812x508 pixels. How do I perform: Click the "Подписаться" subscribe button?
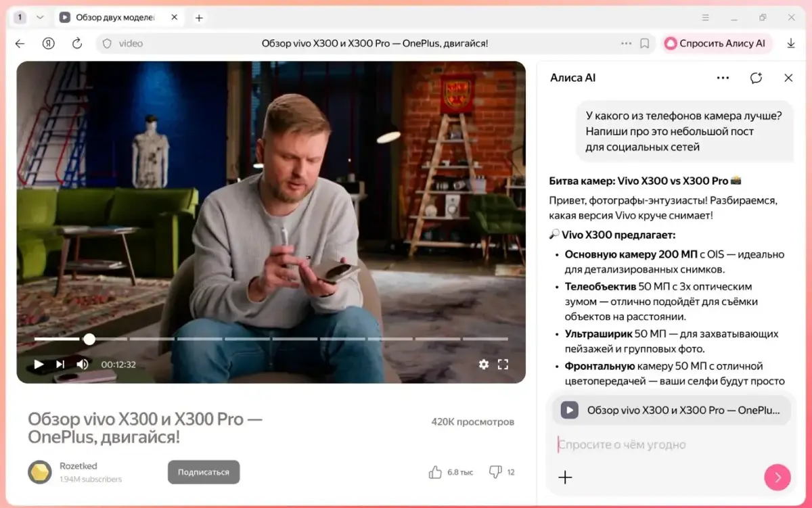[204, 472]
